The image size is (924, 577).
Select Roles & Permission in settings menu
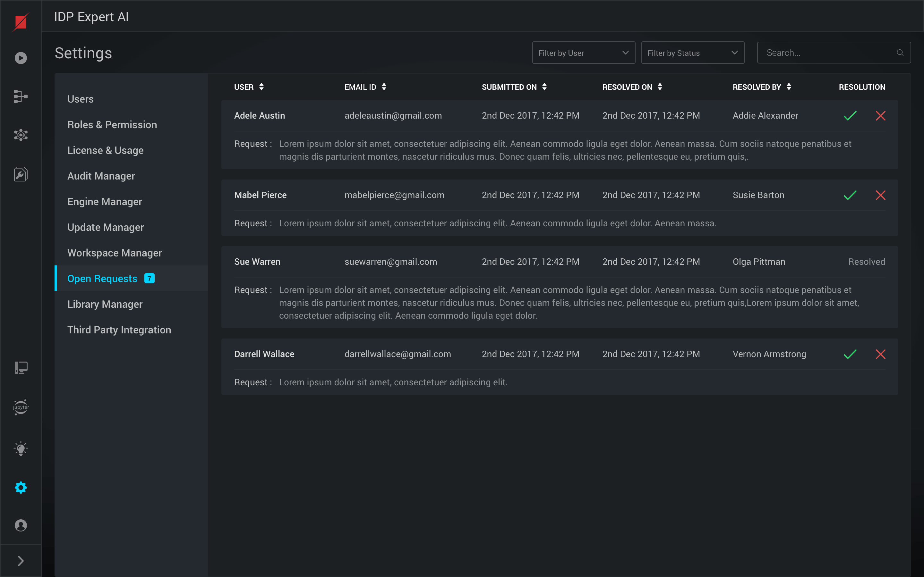pos(112,125)
